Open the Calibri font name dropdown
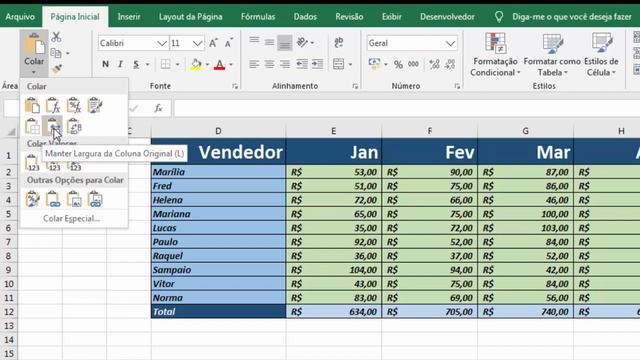Viewport: 640px width, 360px height. (x=162, y=43)
